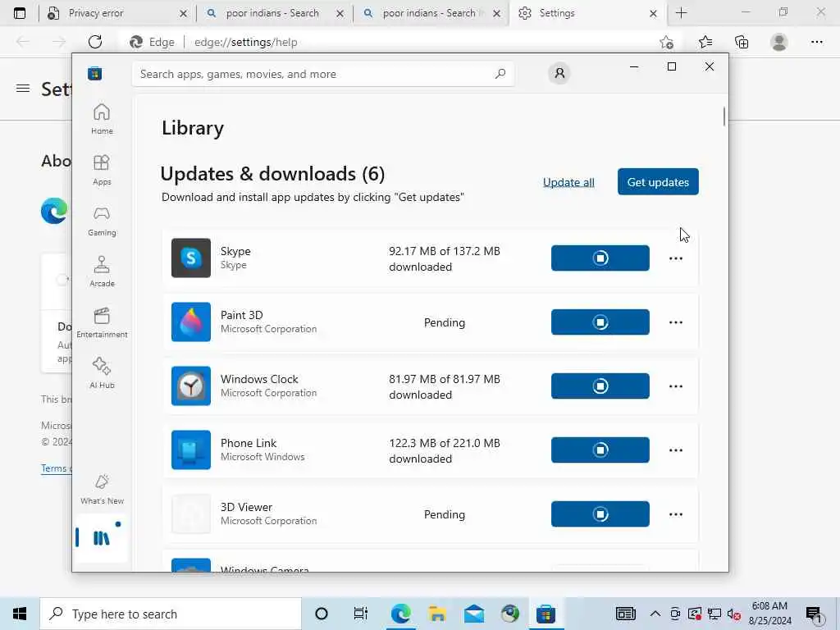Click the Update all link
Screen dimensions: 840x630
(568, 182)
